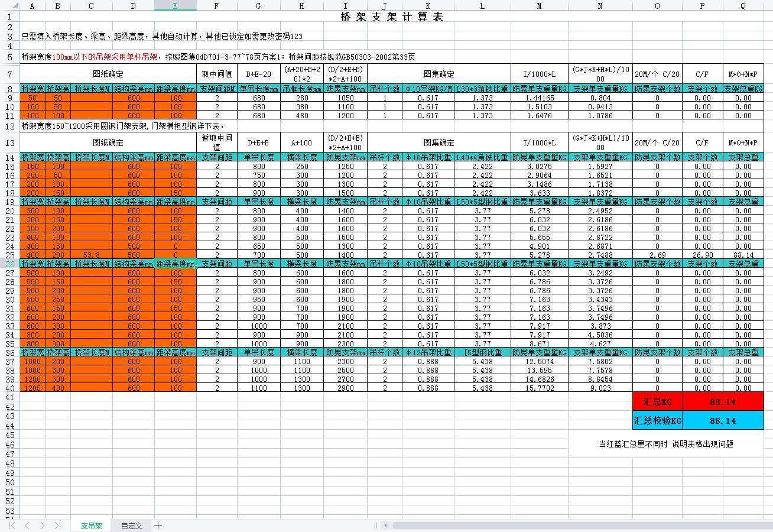Click the next sheet arrow

(x=43, y=525)
